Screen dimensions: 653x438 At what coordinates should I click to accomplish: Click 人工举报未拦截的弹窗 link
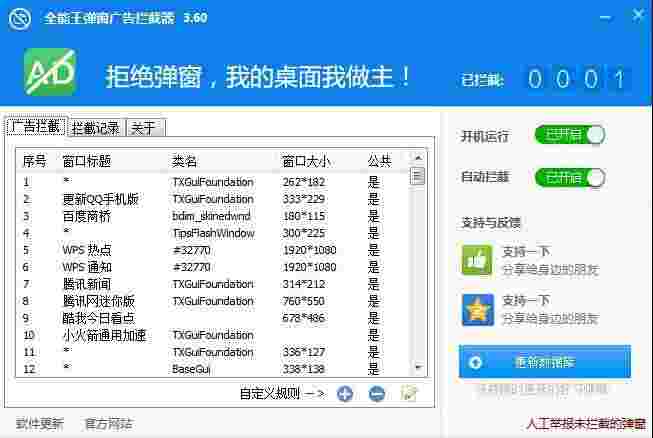point(586,424)
